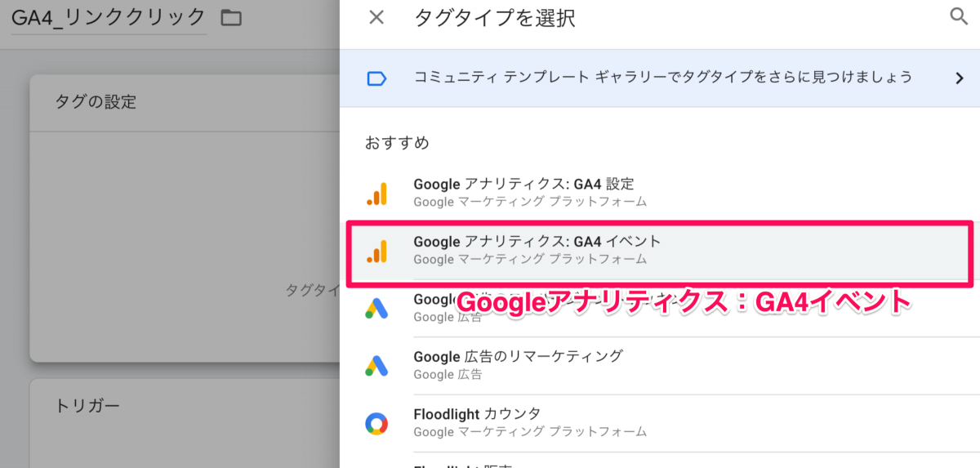Viewport: 980px width, 468px height.
Task: Select Floodlight カウンタ tag type
Action: tap(477, 414)
